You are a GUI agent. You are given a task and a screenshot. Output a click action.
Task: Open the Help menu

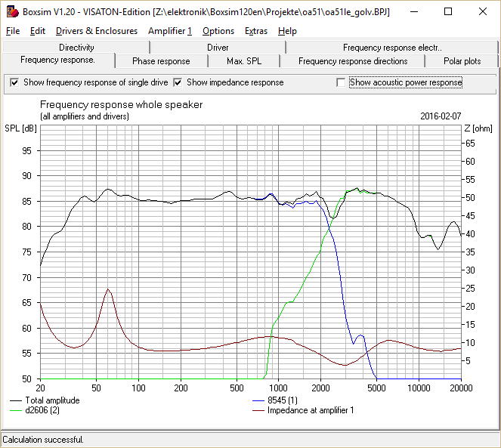(x=287, y=31)
